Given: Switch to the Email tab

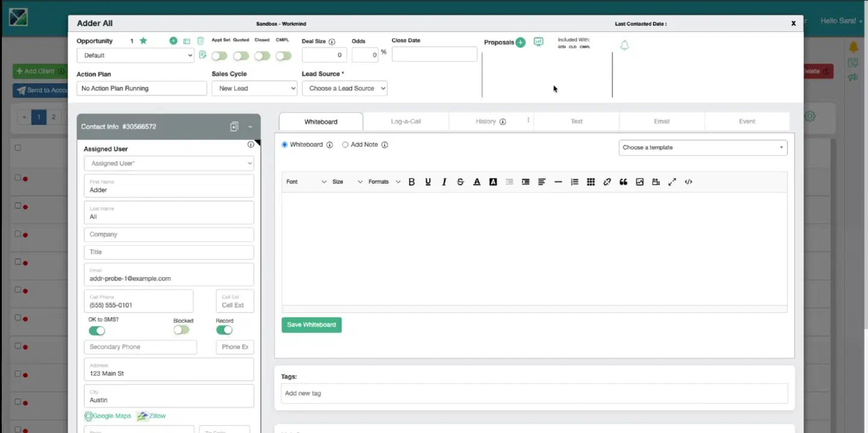Looking at the screenshot, I should (x=662, y=122).
